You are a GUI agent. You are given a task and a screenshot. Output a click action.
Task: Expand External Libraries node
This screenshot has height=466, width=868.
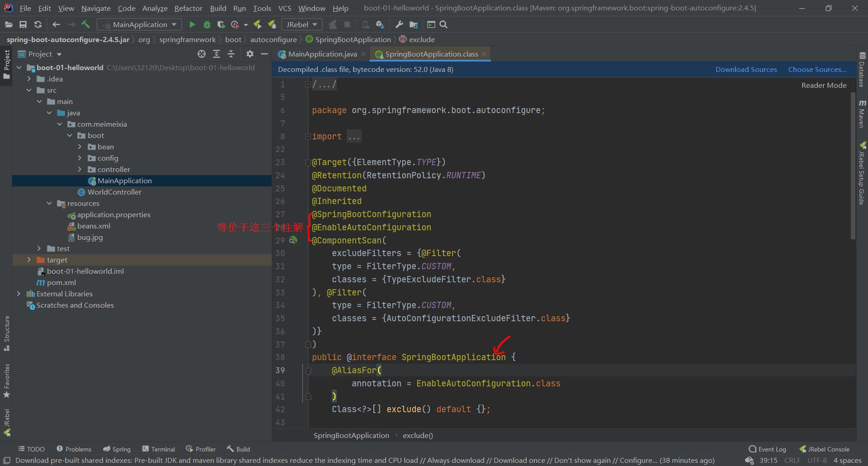19,294
